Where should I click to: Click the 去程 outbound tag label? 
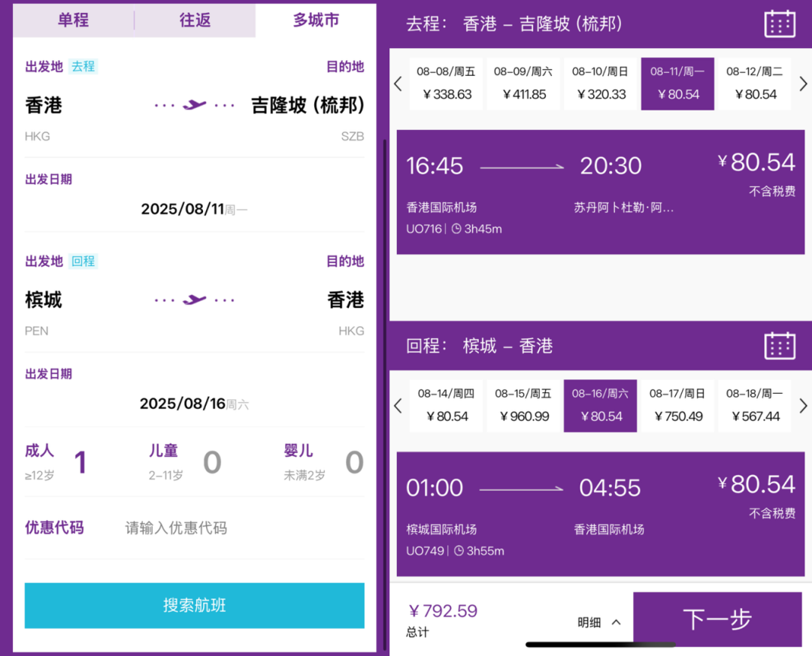83,66
